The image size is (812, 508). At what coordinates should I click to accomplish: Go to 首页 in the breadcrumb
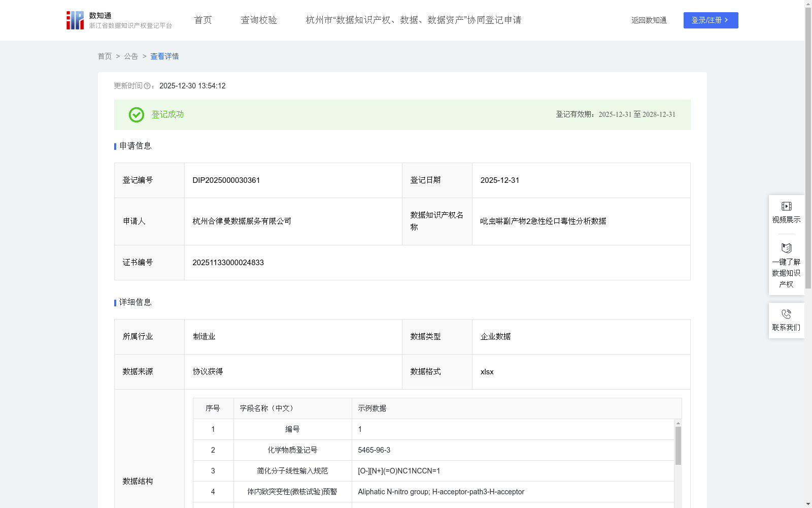pos(105,56)
